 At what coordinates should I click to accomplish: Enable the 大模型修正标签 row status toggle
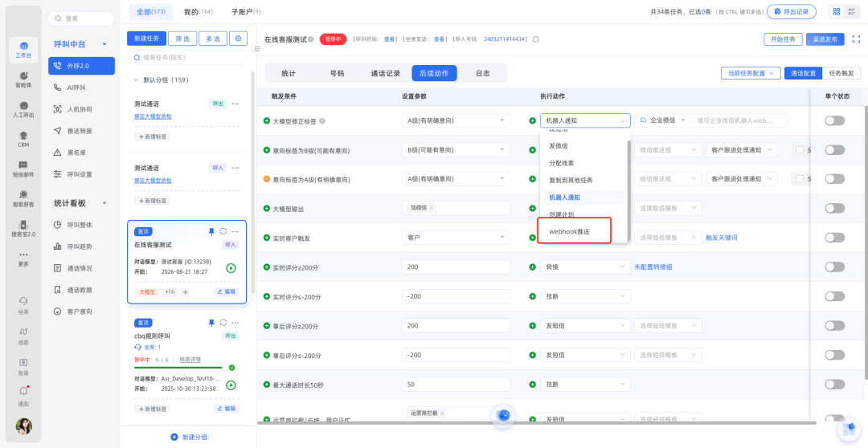(x=834, y=120)
